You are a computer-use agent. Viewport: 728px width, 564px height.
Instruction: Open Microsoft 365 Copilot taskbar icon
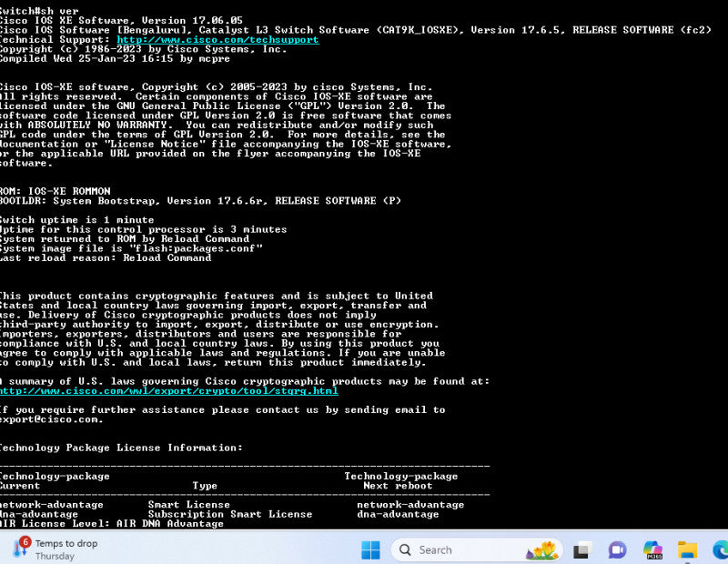[652, 550]
